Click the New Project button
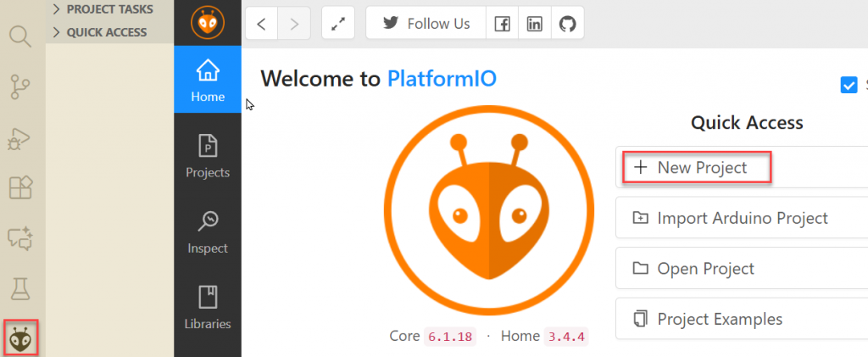The height and width of the screenshot is (357, 868). pyautogui.click(x=697, y=168)
